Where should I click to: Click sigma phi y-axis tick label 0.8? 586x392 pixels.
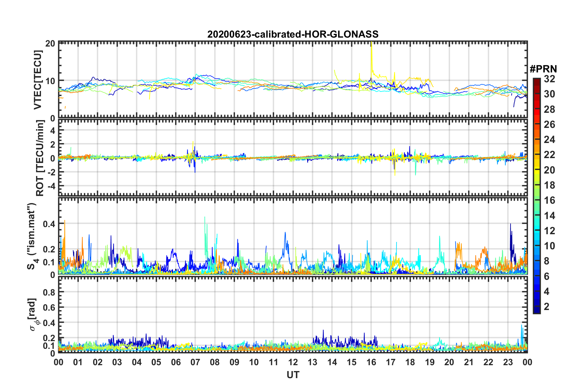point(49,292)
